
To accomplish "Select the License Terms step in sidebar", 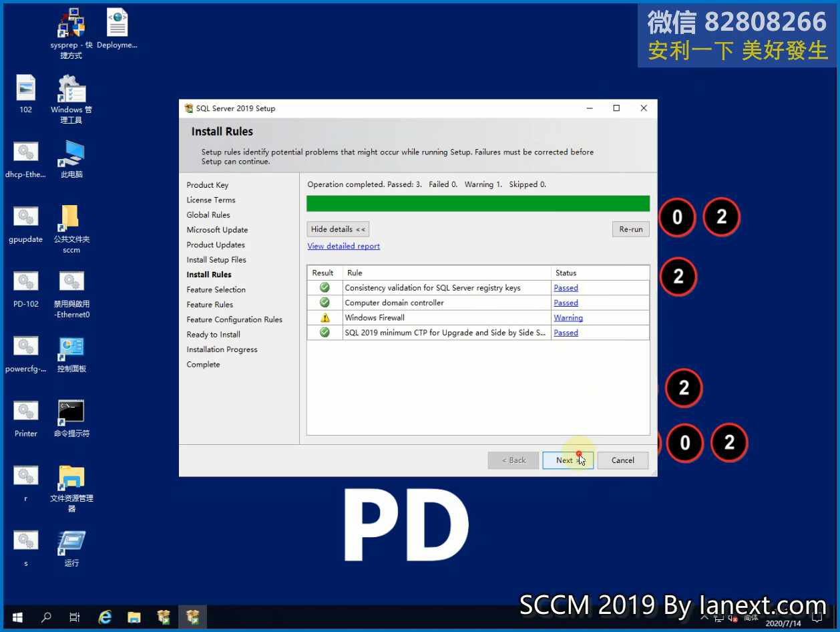I will pos(211,200).
